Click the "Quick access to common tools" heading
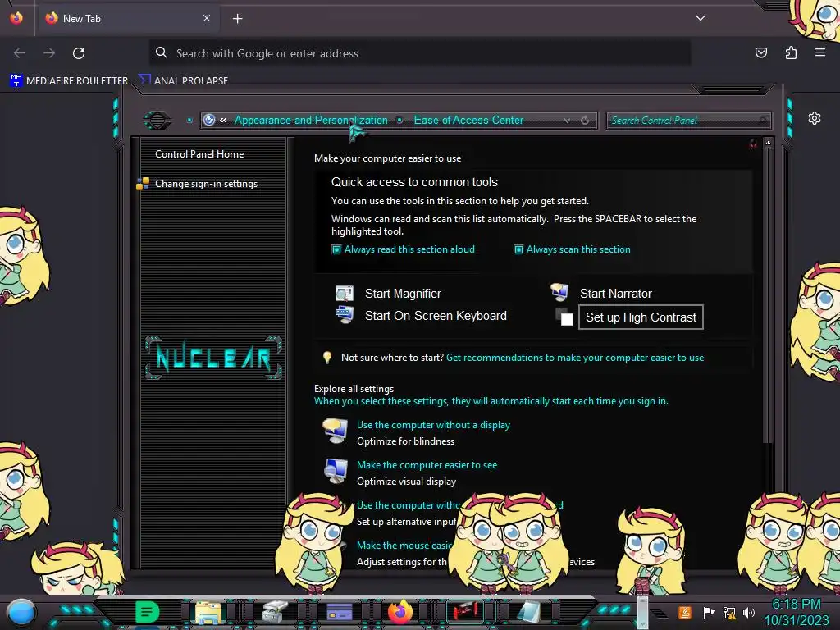840x630 pixels. (x=414, y=182)
